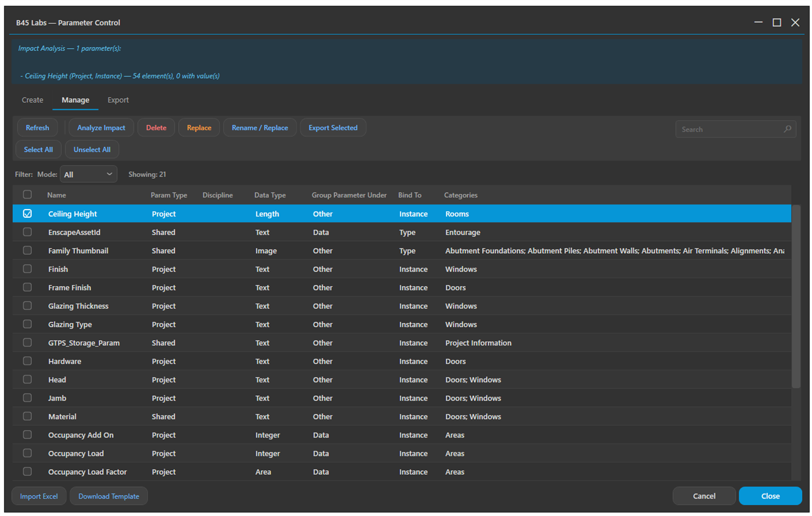Open the filter Mode dropdown
The image size is (812, 516).
(88, 174)
